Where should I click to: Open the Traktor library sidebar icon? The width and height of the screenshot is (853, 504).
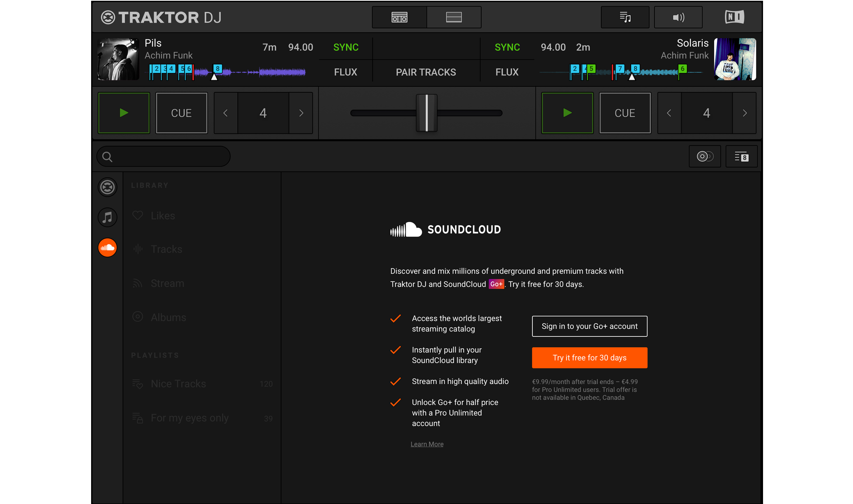pyautogui.click(x=107, y=187)
